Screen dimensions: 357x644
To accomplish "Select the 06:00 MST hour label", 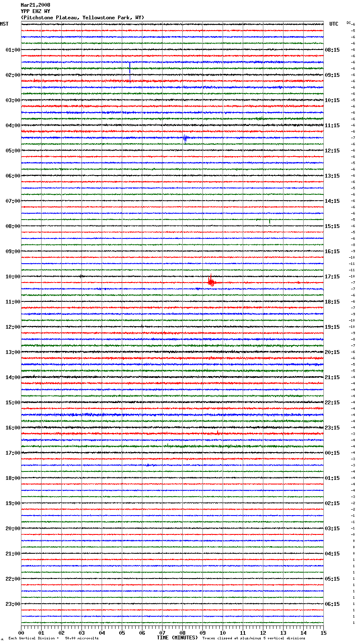I will click(13, 176).
